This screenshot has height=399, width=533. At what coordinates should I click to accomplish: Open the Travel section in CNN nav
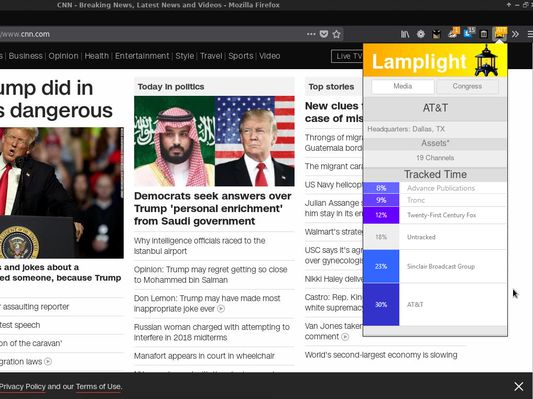[x=211, y=56]
